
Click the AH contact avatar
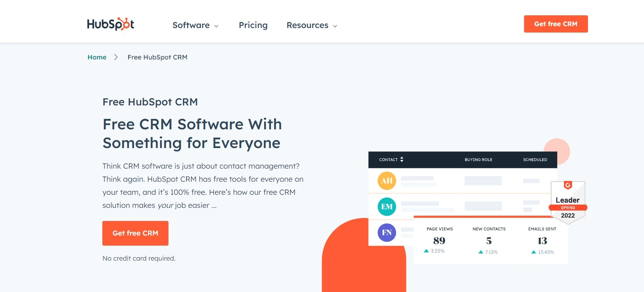pyautogui.click(x=387, y=181)
